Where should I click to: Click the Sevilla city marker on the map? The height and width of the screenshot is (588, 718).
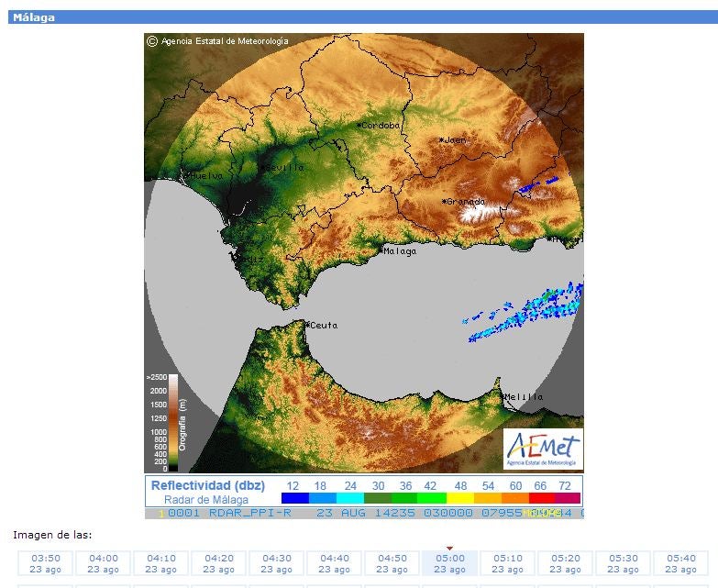[x=262, y=167]
